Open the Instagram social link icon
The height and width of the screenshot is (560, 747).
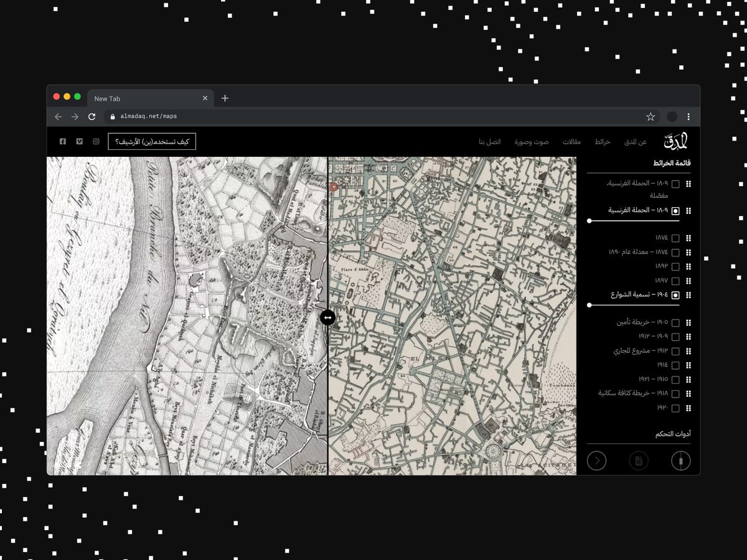click(96, 142)
